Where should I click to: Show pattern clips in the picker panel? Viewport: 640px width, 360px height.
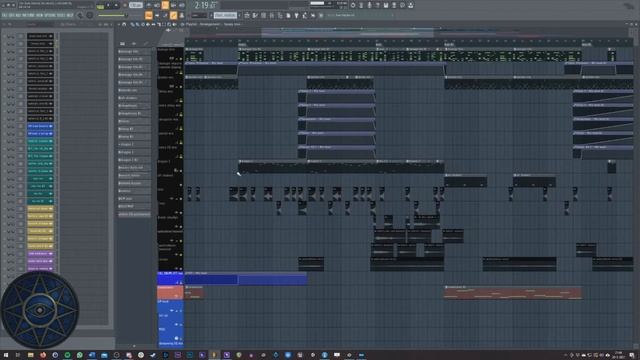coord(122,43)
